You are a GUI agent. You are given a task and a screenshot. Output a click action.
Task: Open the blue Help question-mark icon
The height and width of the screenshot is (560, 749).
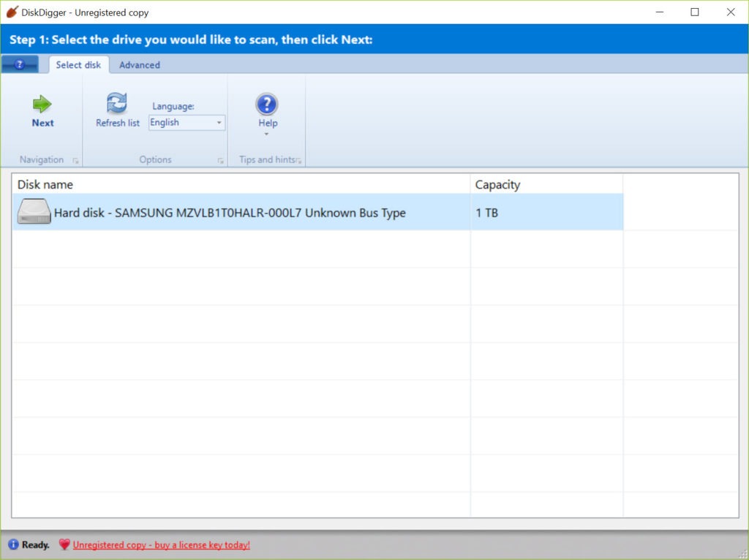(x=266, y=104)
